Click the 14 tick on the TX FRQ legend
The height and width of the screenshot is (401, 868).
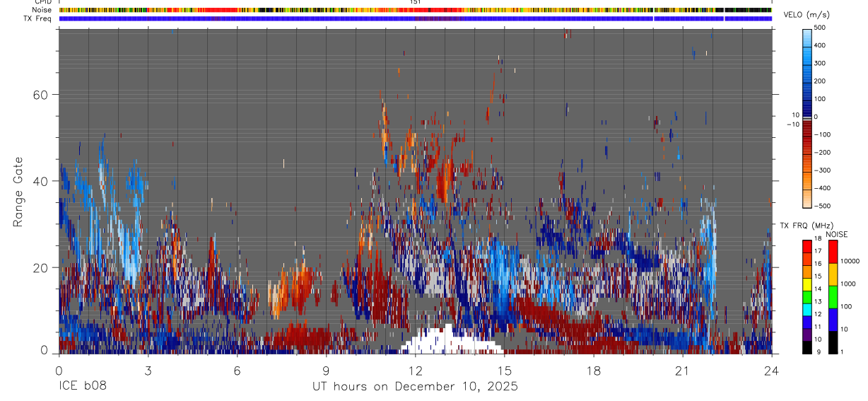(x=818, y=289)
